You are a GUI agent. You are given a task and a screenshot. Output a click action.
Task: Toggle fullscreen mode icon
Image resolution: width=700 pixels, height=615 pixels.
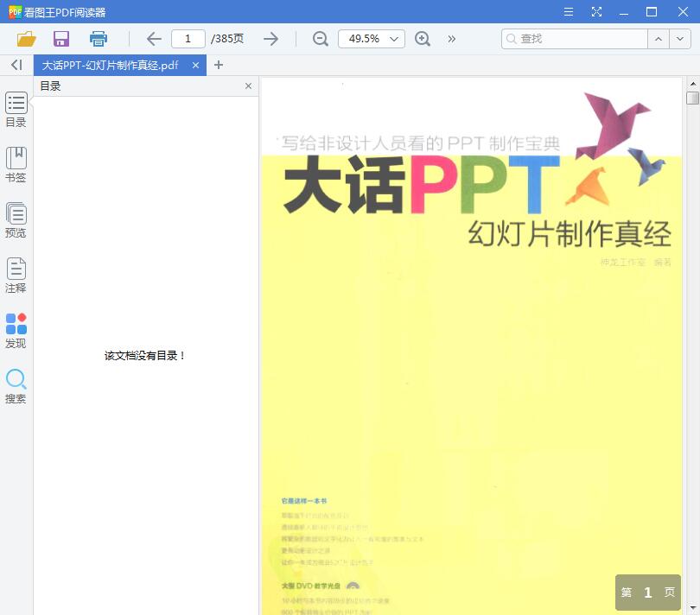[x=596, y=11]
